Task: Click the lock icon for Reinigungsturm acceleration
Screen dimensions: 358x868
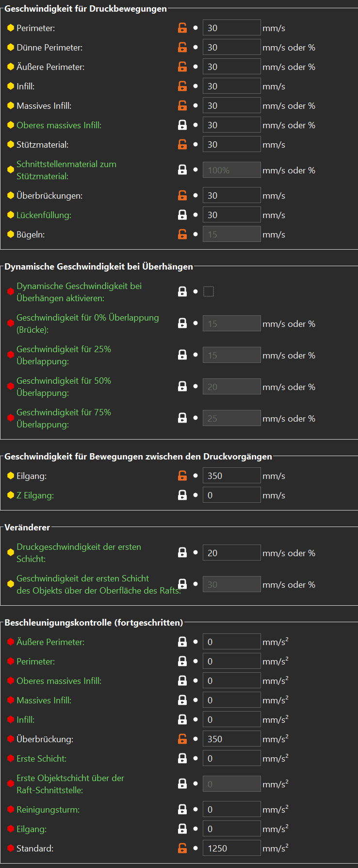Action: (182, 810)
